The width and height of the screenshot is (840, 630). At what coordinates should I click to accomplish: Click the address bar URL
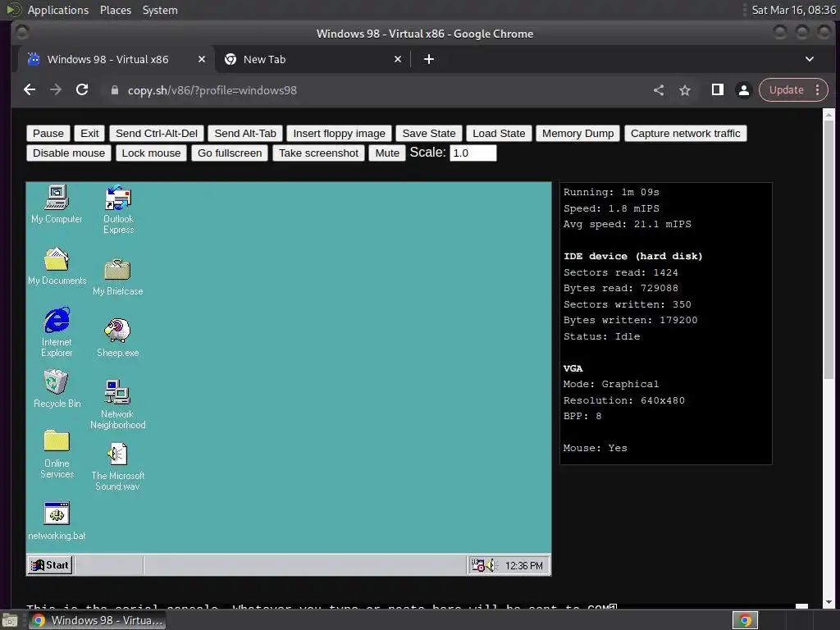point(212,90)
